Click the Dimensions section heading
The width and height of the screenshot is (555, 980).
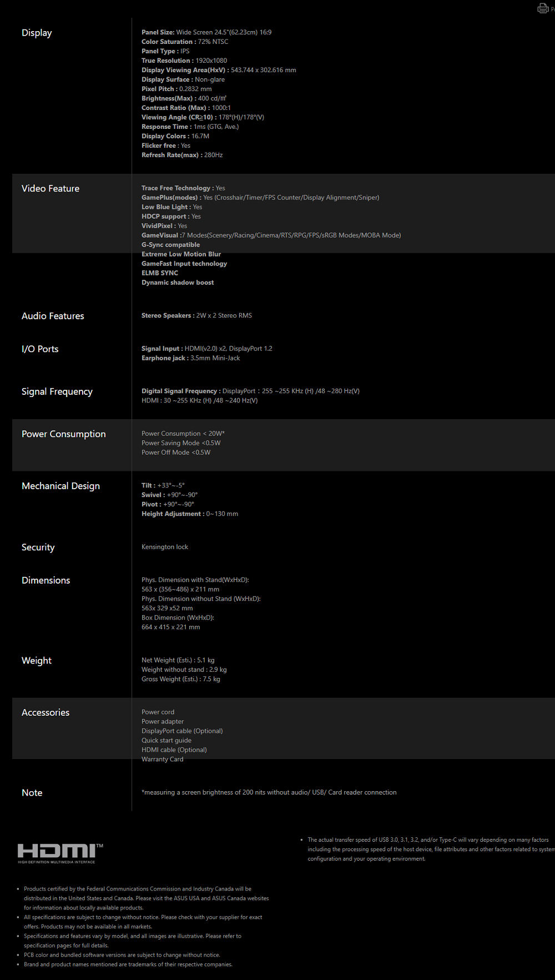click(x=46, y=580)
